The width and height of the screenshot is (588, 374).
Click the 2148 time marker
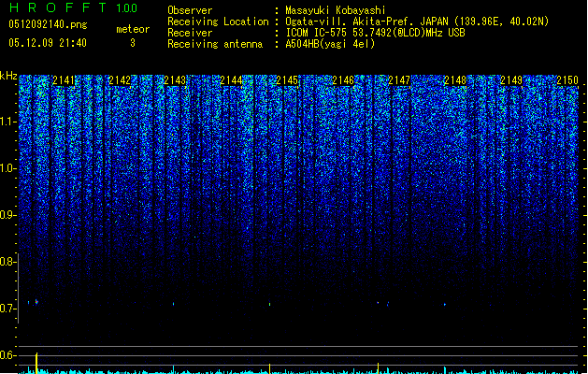pos(455,80)
